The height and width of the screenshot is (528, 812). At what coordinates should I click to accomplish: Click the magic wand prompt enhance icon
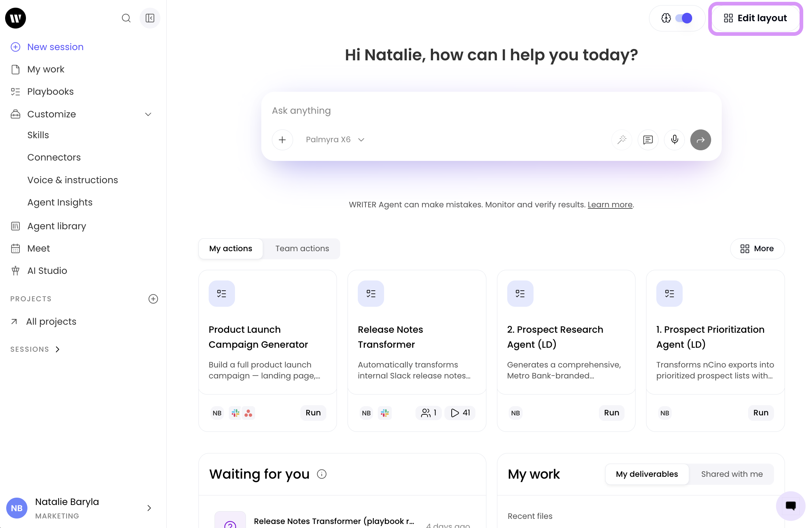pos(622,140)
